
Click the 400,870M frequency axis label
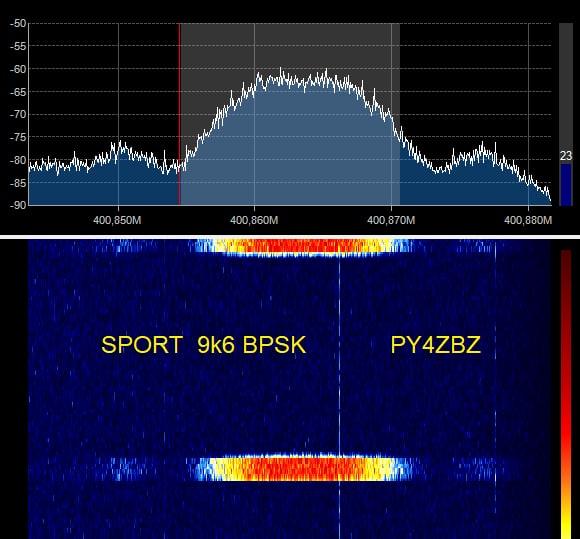391,220
